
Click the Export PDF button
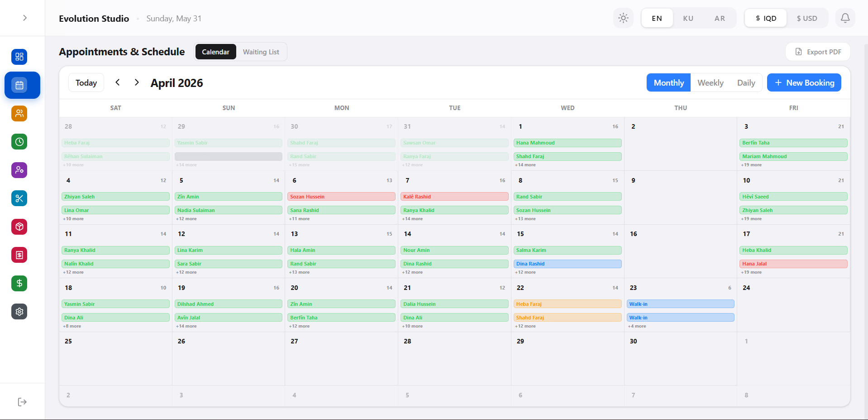coord(818,52)
